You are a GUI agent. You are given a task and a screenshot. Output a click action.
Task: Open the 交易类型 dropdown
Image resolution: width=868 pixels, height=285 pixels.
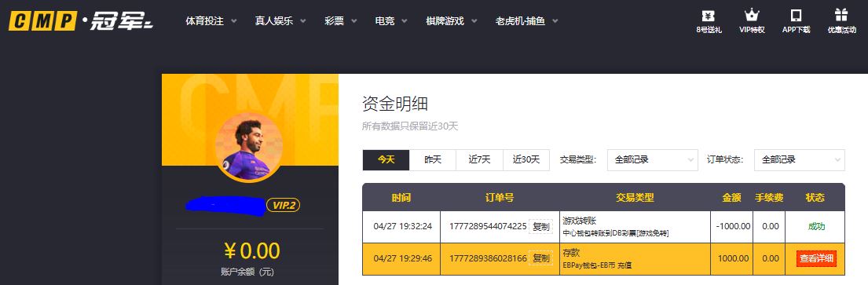pos(652,160)
